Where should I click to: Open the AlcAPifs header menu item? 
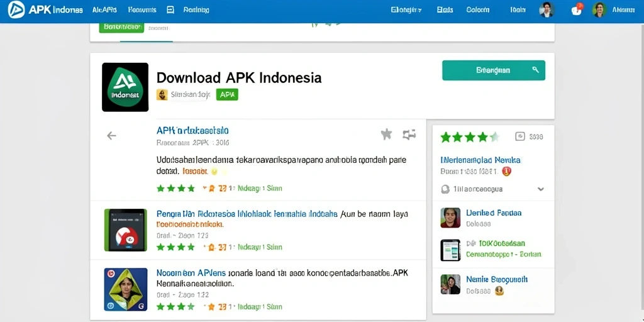[x=105, y=10]
